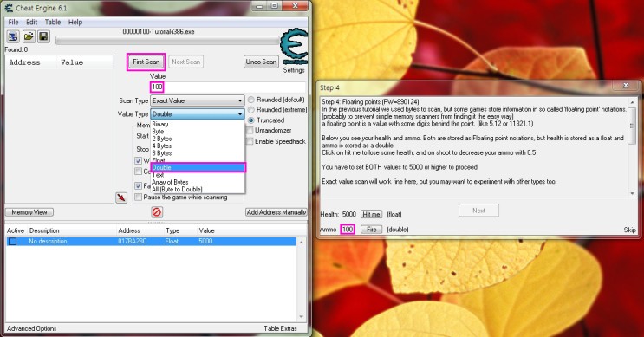The width and height of the screenshot is (644, 337).
Task: Click the First Scan button
Action: coord(146,62)
